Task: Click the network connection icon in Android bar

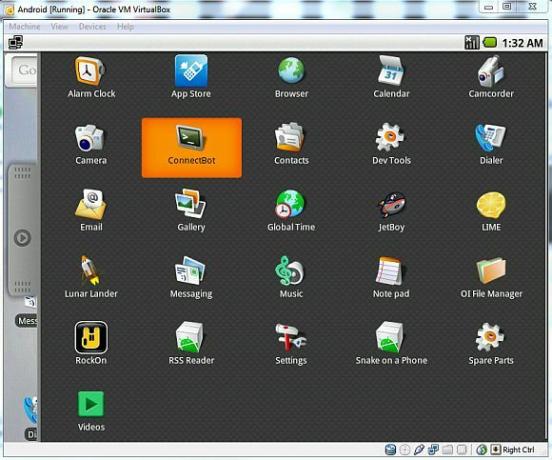Action: 15,43
